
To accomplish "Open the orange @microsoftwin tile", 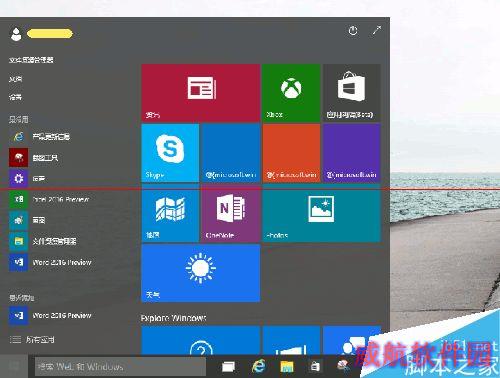I will [x=291, y=153].
